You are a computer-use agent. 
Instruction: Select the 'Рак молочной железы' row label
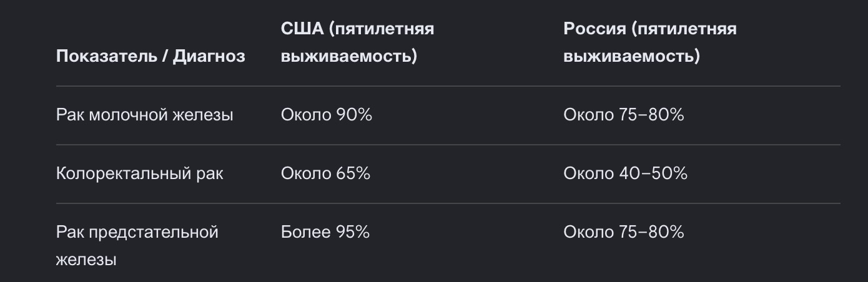145,115
